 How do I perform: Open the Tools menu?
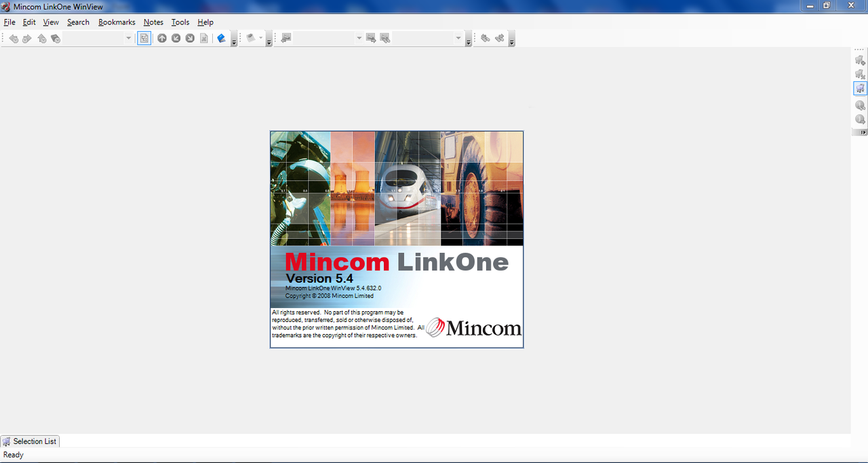(180, 22)
